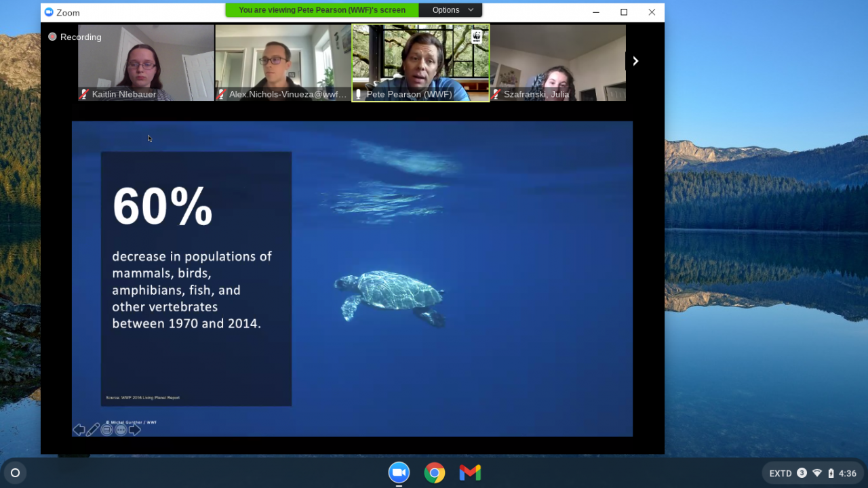
Task: Click the 'decrease in populations of' slide text
Action: click(192, 257)
